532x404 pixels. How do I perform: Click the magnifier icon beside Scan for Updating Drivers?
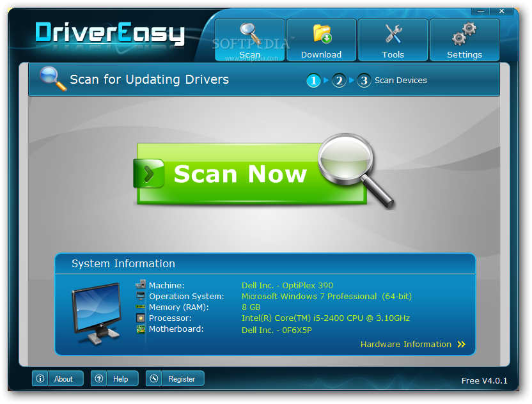click(x=52, y=79)
